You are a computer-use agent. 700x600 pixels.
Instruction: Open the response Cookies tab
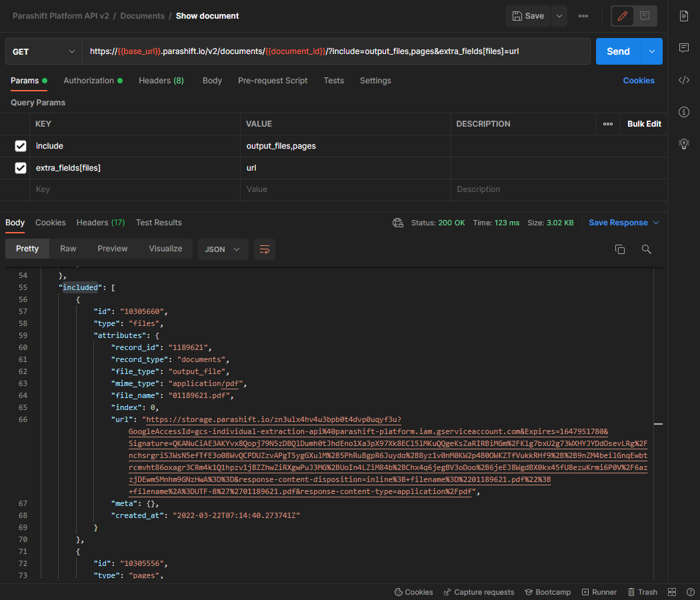[51, 223]
